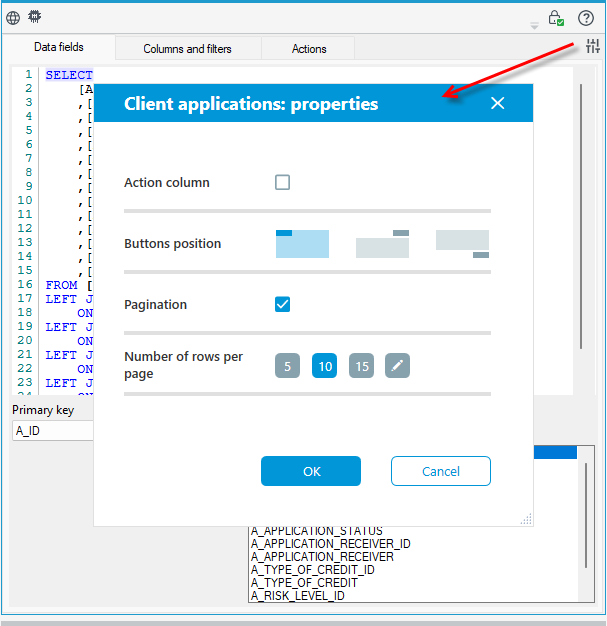Close the Client applications properties dialog
The image size is (607, 626).
click(x=498, y=103)
